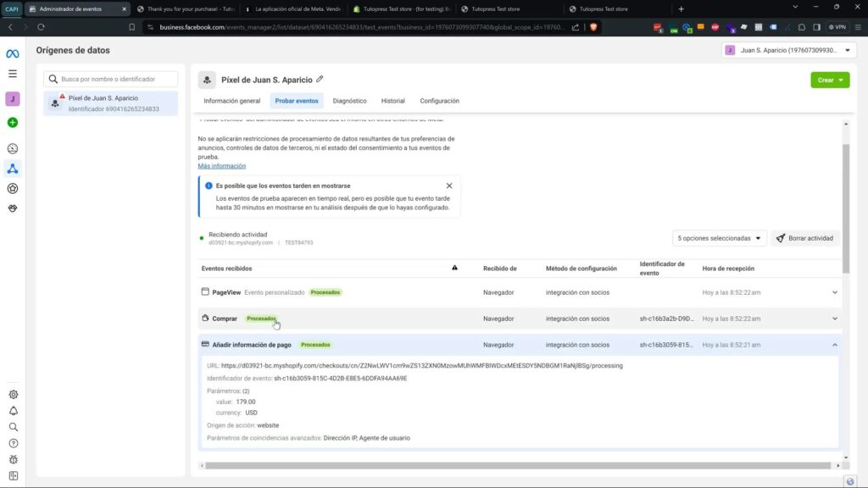The image size is (868, 488).
Task: Open new browser tab with plus
Action: tap(681, 8)
